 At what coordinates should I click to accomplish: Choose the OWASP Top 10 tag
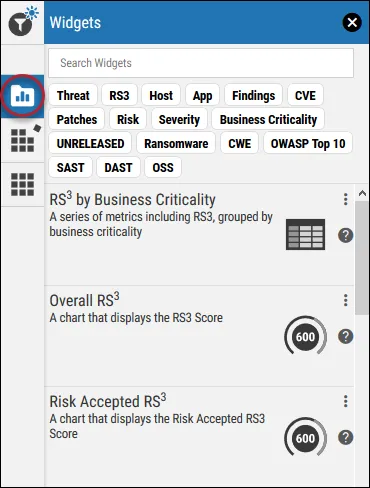[308, 144]
